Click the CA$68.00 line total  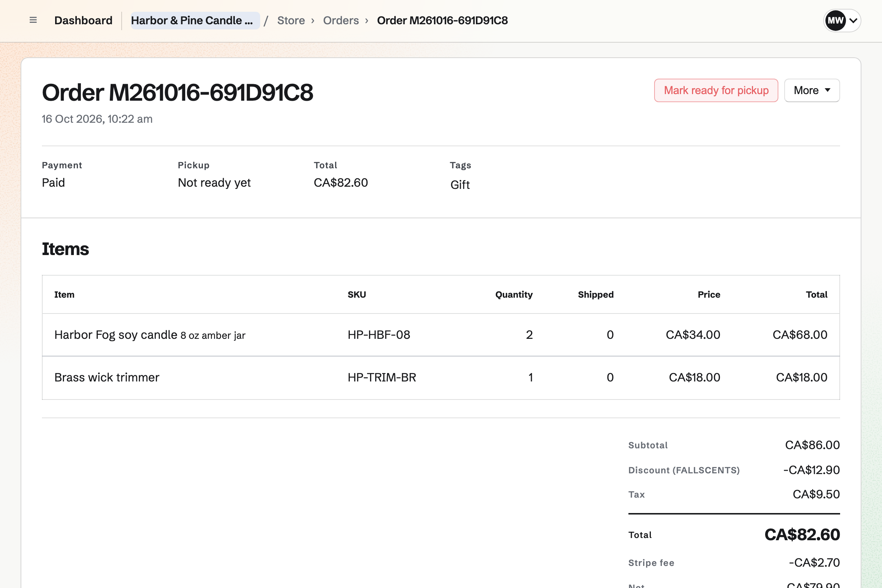click(x=800, y=335)
